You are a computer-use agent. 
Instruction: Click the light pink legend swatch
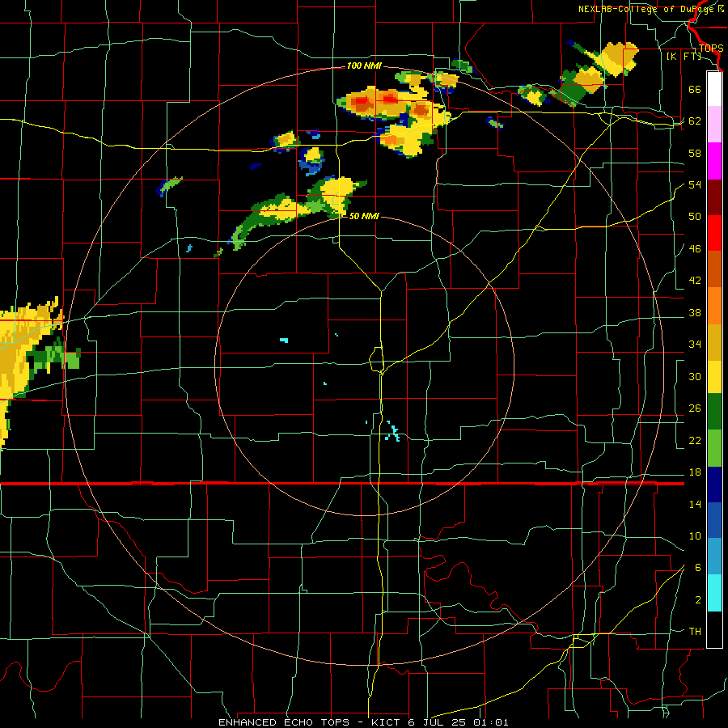click(x=714, y=124)
